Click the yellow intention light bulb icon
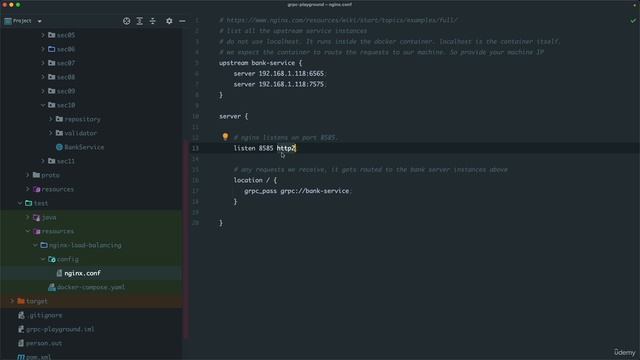The width and height of the screenshot is (640, 360). coord(225,137)
